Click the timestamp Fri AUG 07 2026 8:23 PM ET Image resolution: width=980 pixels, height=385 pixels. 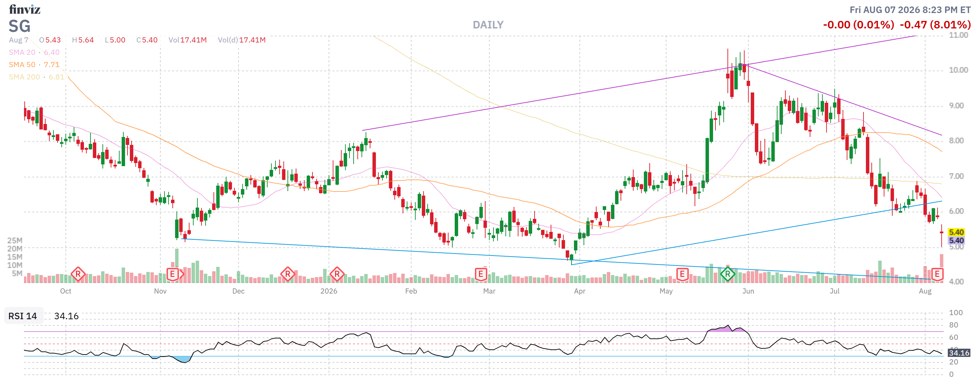coord(910,10)
